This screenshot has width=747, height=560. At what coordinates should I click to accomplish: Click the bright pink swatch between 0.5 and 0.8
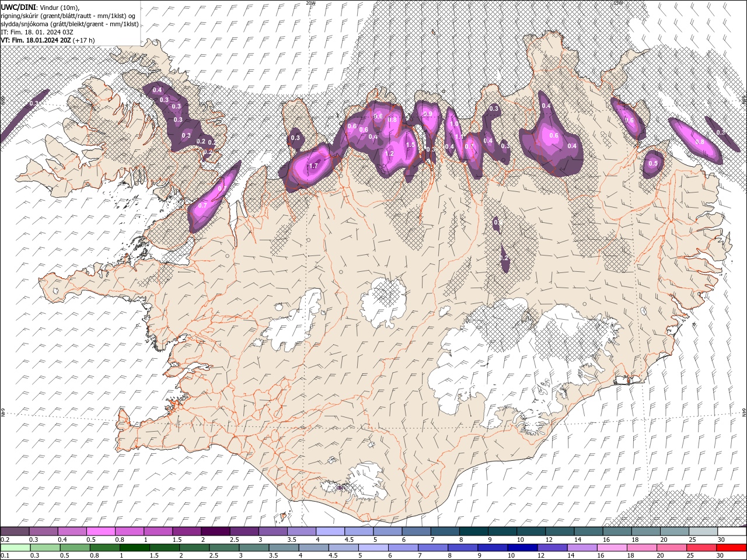tap(100, 531)
